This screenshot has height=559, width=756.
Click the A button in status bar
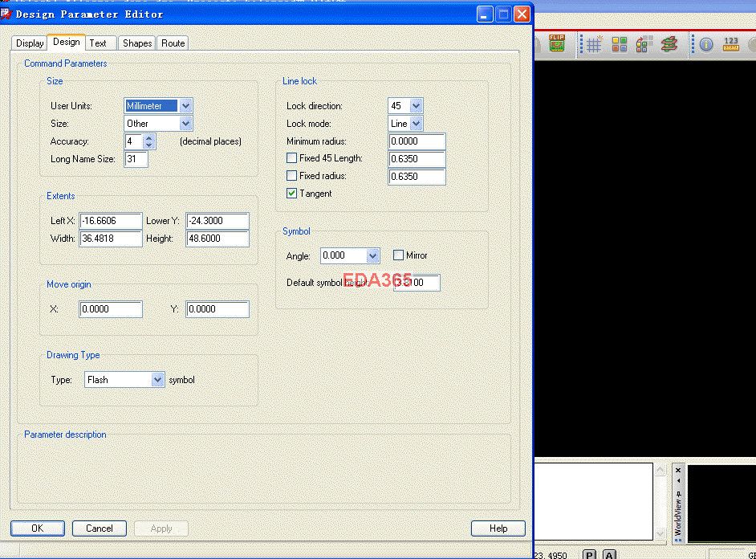click(609, 555)
